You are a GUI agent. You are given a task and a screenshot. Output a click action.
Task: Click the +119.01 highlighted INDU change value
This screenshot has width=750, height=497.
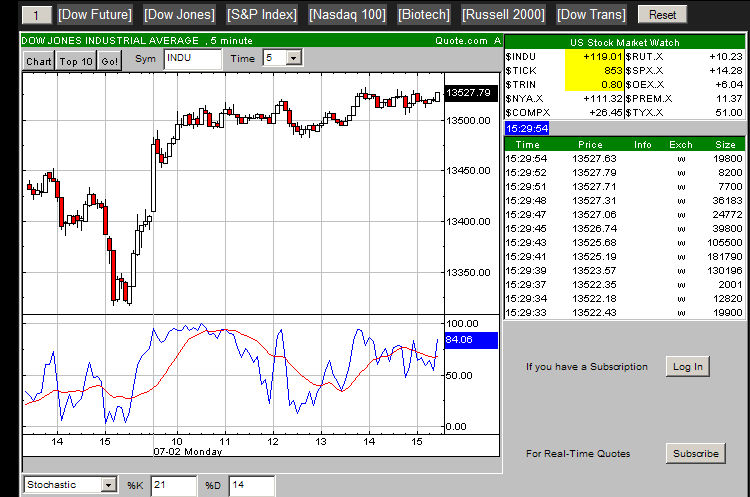pos(594,56)
